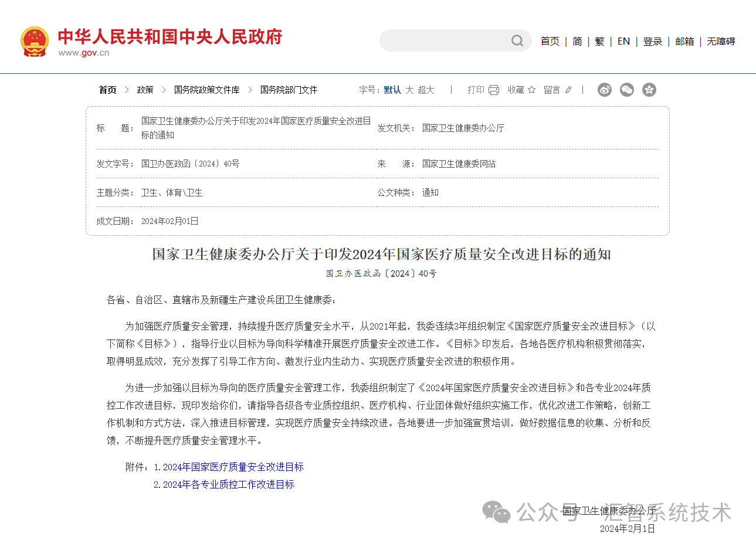Click the site title 中华人民共和国中央人民政府
The image size is (756, 543).
click(x=170, y=36)
